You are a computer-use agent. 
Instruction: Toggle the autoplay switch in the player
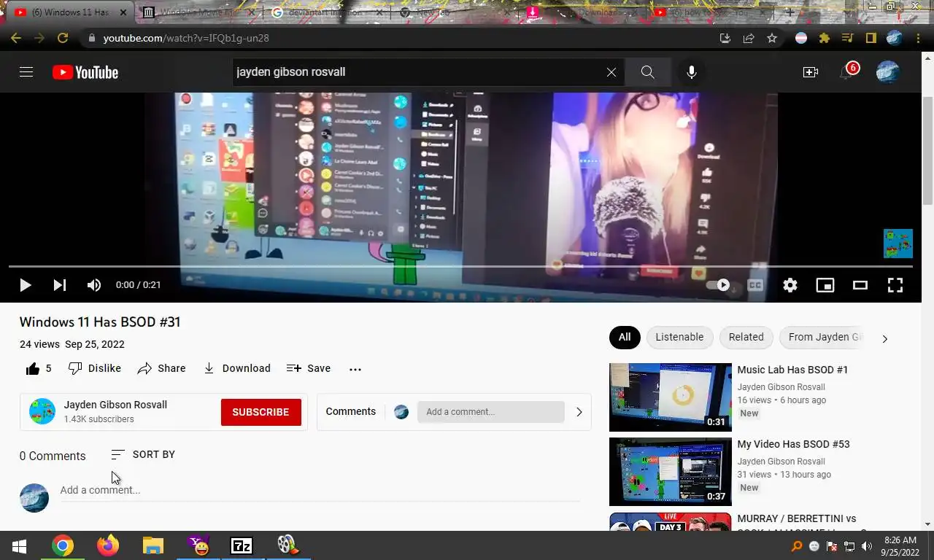pyautogui.click(x=718, y=285)
